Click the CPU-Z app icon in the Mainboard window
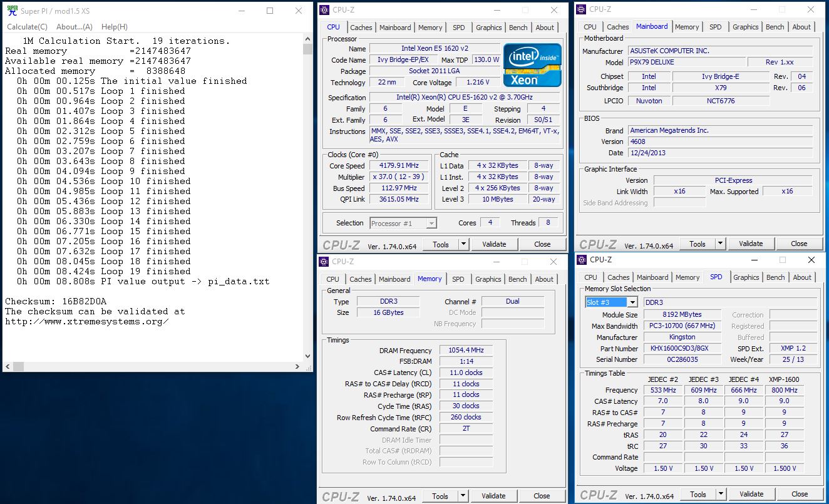This screenshot has height=504, width=829. pos(581,9)
